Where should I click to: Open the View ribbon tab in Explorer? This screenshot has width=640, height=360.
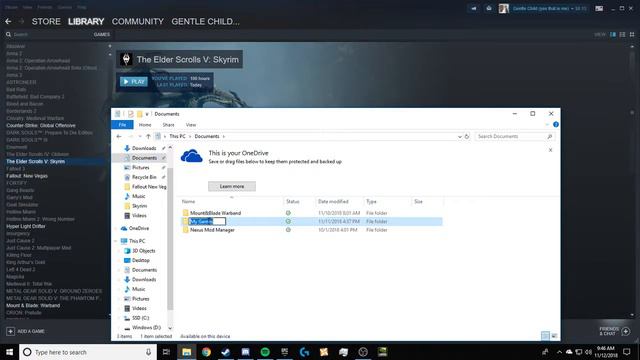(191, 124)
